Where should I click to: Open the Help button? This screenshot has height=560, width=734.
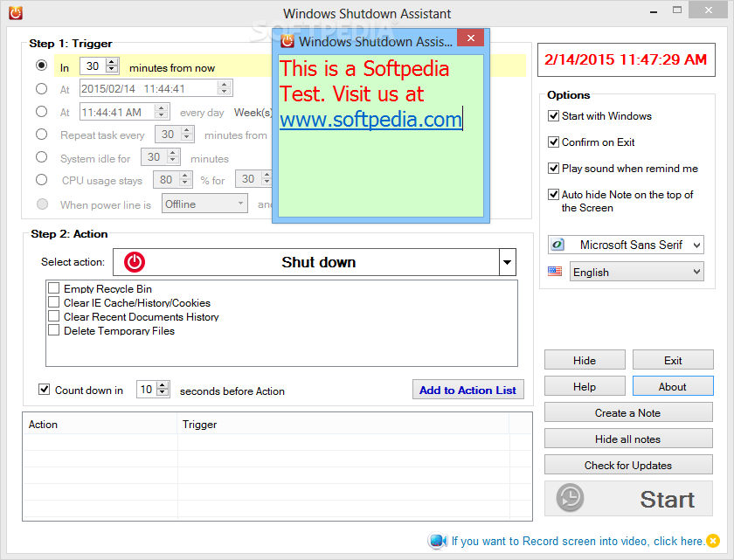coord(585,386)
